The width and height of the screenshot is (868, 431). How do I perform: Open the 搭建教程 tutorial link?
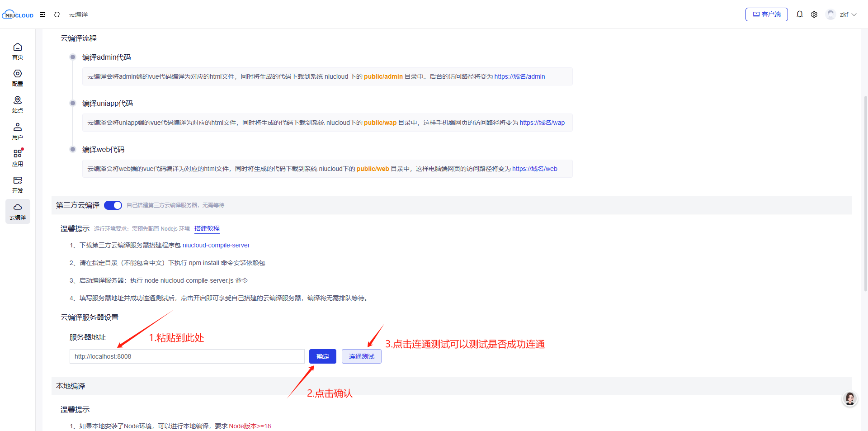click(207, 228)
